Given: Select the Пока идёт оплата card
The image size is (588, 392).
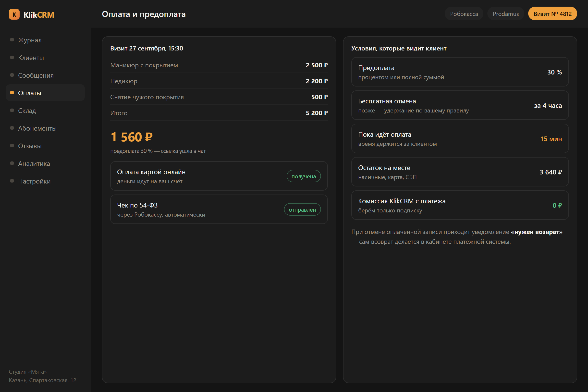Looking at the screenshot, I should point(460,138).
